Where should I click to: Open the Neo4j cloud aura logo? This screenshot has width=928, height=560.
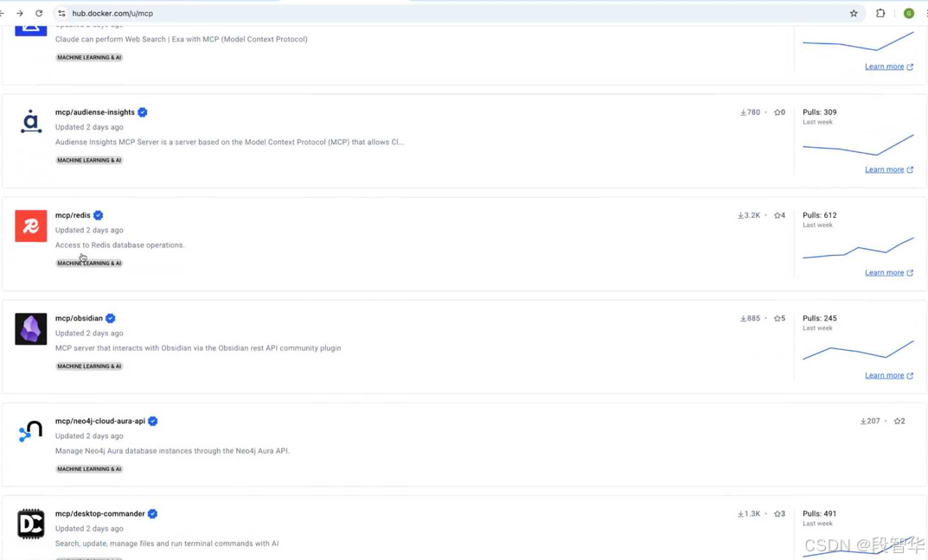31,432
